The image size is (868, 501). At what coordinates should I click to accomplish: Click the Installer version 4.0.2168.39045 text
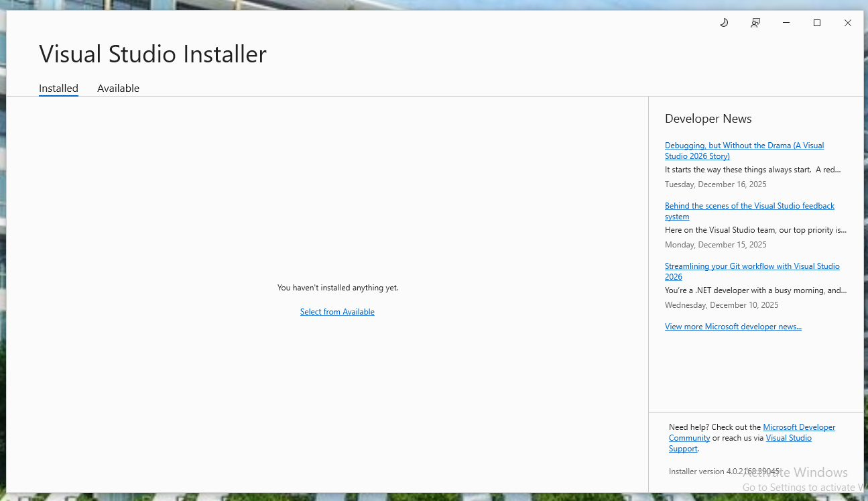pos(725,471)
